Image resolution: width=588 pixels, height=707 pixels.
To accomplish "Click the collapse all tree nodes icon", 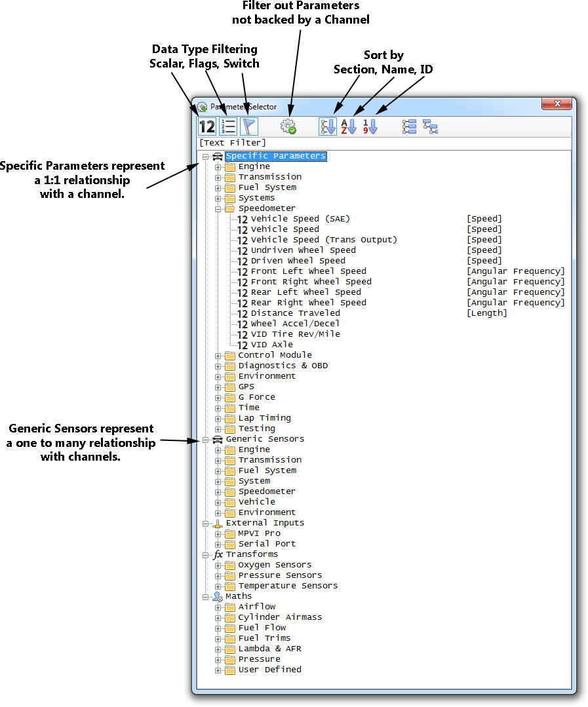I will tap(430, 126).
